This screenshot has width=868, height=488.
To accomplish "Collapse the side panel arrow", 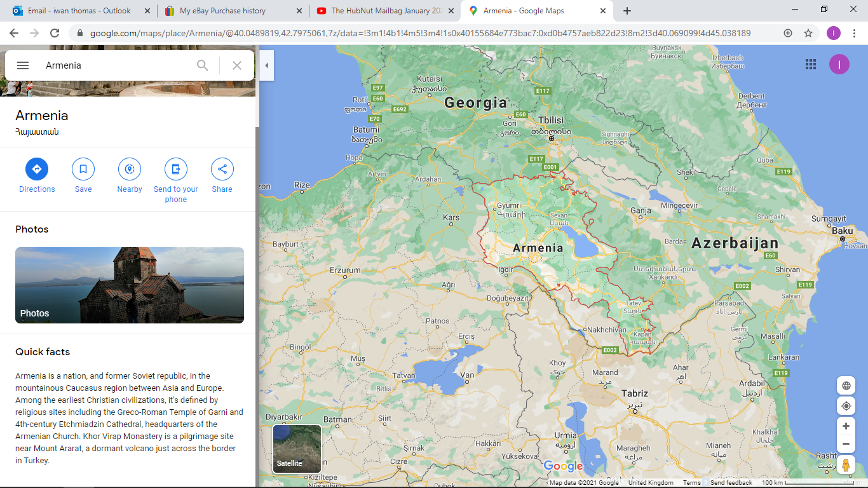I will pos(267,65).
